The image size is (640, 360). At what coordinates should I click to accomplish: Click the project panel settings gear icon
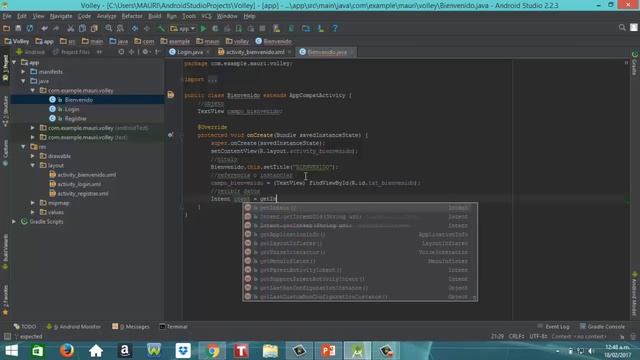(145, 52)
